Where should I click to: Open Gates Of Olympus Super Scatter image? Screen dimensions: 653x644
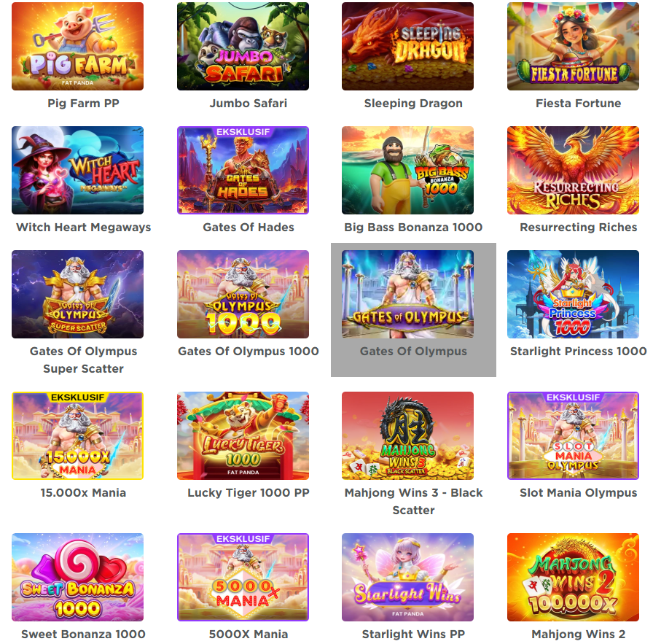click(77, 294)
